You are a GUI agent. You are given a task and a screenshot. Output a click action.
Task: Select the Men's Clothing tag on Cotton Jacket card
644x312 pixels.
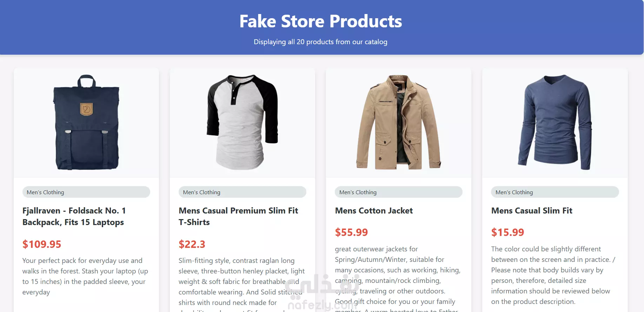coord(399,192)
